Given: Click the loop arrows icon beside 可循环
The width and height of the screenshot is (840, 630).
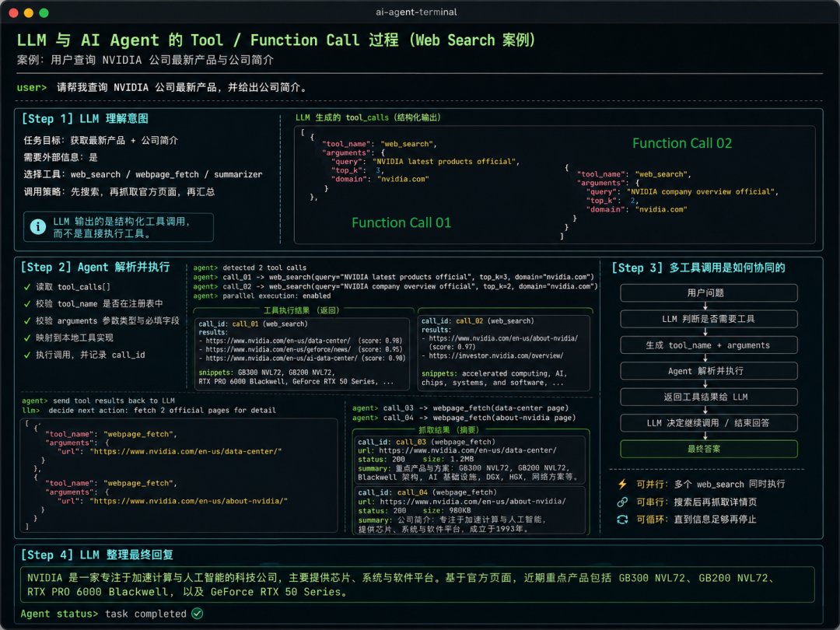Looking at the screenshot, I should [622, 519].
